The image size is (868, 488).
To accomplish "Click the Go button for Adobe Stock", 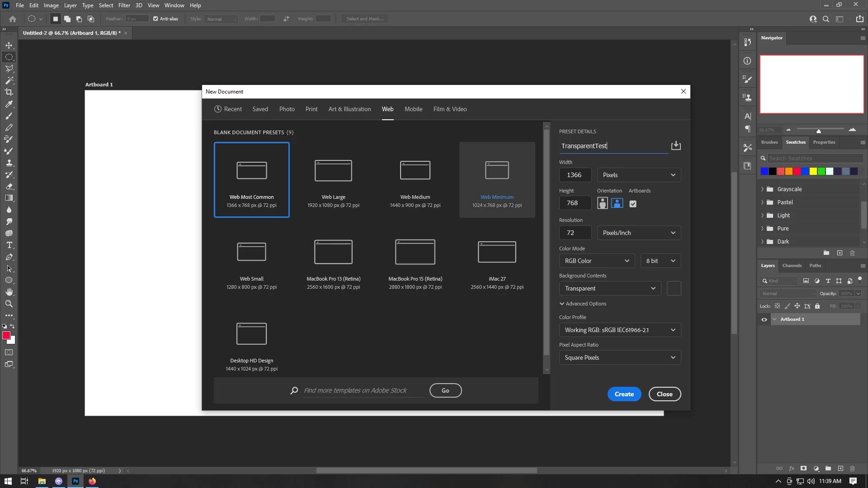I will [x=445, y=390].
